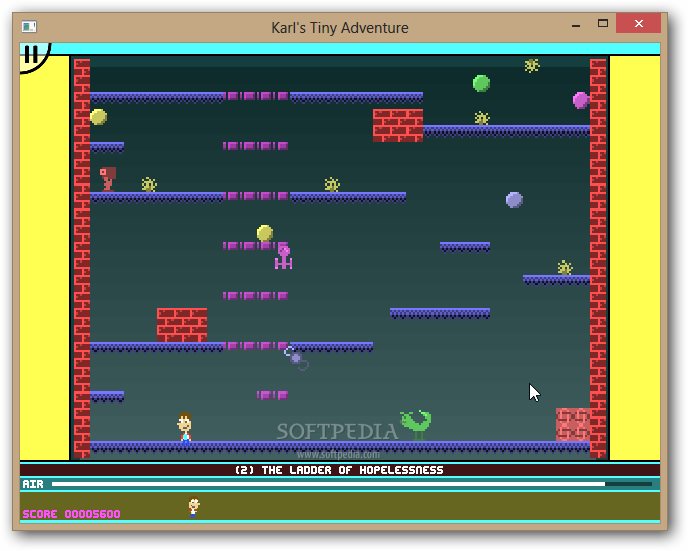Click the red brick block near top platform
Screen dimensions: 688x551
coord(398,125)
